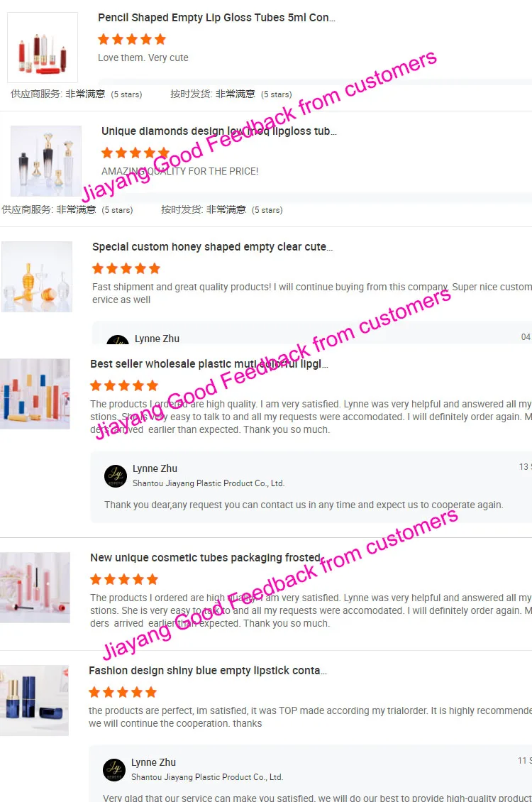The image size is (532, 802).
Task: Open the diamonds design lipgloss tube thumbnail
Action: 46,161
